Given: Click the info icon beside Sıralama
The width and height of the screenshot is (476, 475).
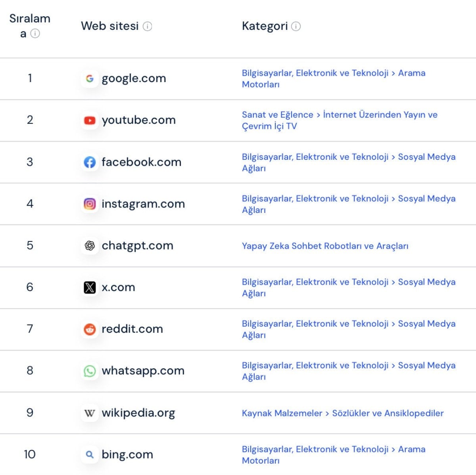Looking at the screenshot, I should point(35,34).
